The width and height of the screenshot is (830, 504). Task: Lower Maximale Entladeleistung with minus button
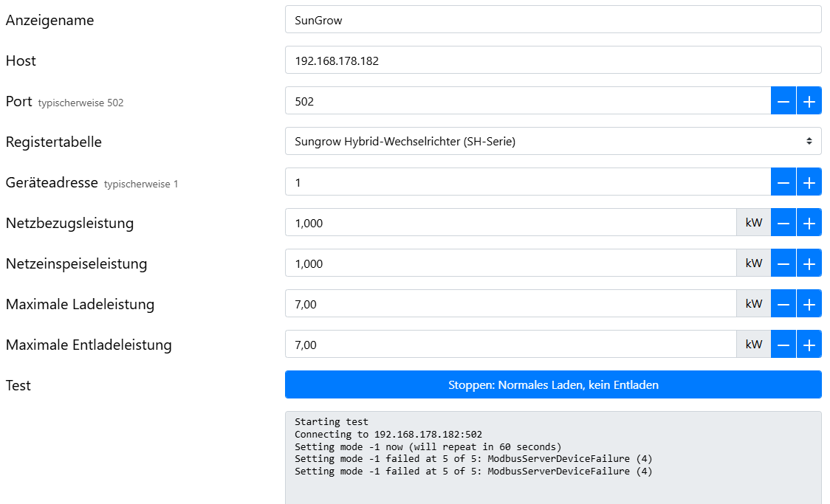[783, 345]
